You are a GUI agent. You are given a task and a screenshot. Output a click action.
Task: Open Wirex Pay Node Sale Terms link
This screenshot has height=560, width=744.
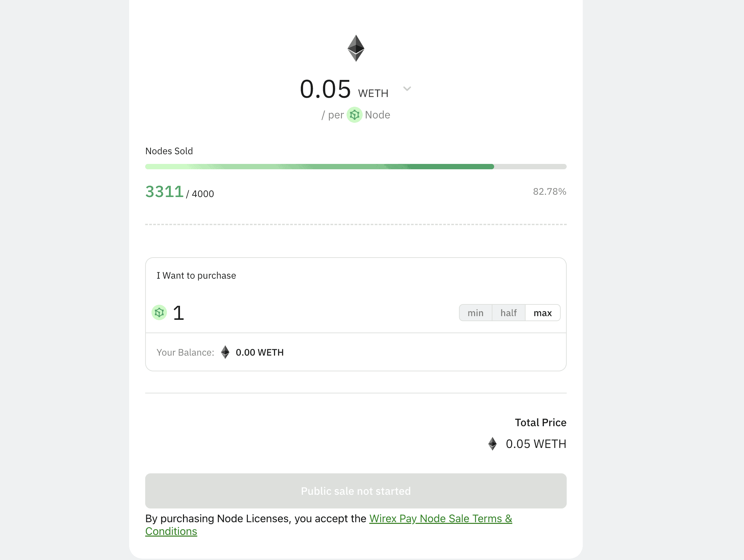click(440, 518)
